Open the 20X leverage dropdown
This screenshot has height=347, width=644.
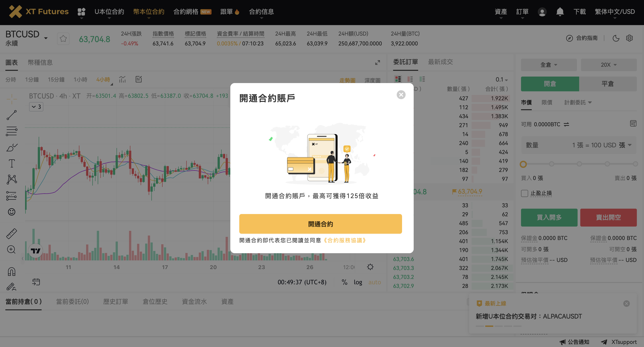click(608, 65)
